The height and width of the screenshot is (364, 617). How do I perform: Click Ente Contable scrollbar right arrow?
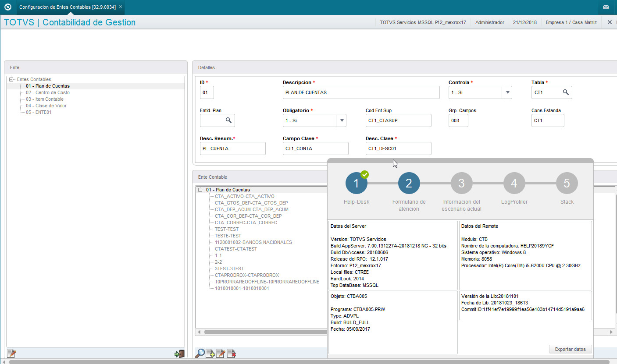coord(612,332)
